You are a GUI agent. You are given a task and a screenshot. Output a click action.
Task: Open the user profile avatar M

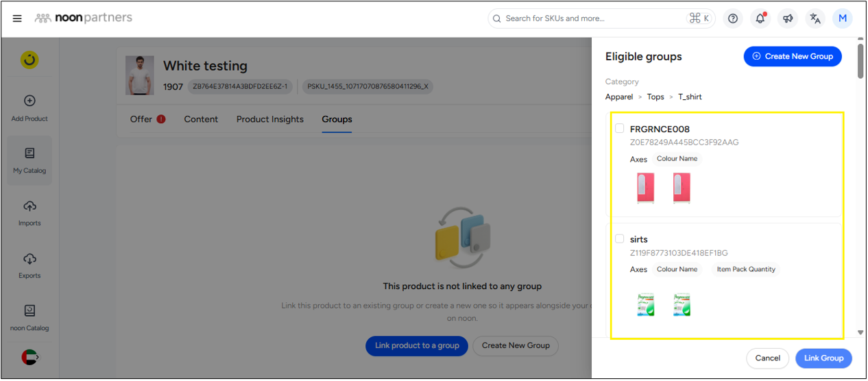coord(842,19)
